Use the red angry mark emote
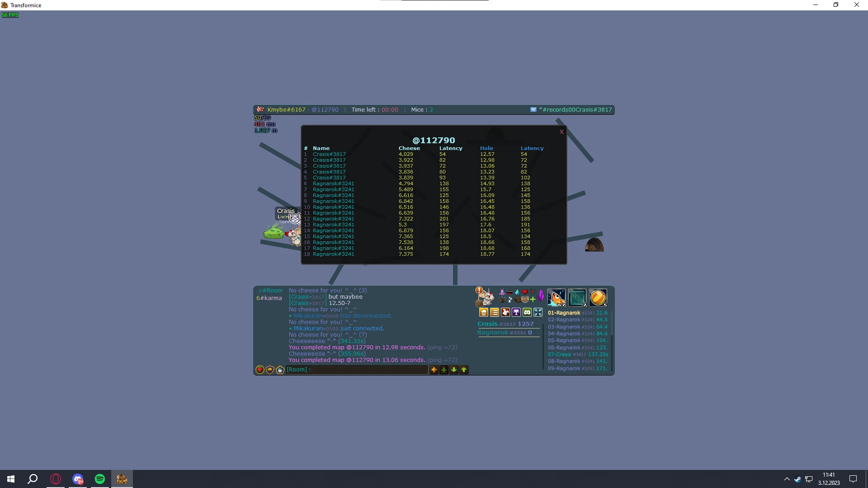Viewport: 868px width, 488px height. coord(533,292)
